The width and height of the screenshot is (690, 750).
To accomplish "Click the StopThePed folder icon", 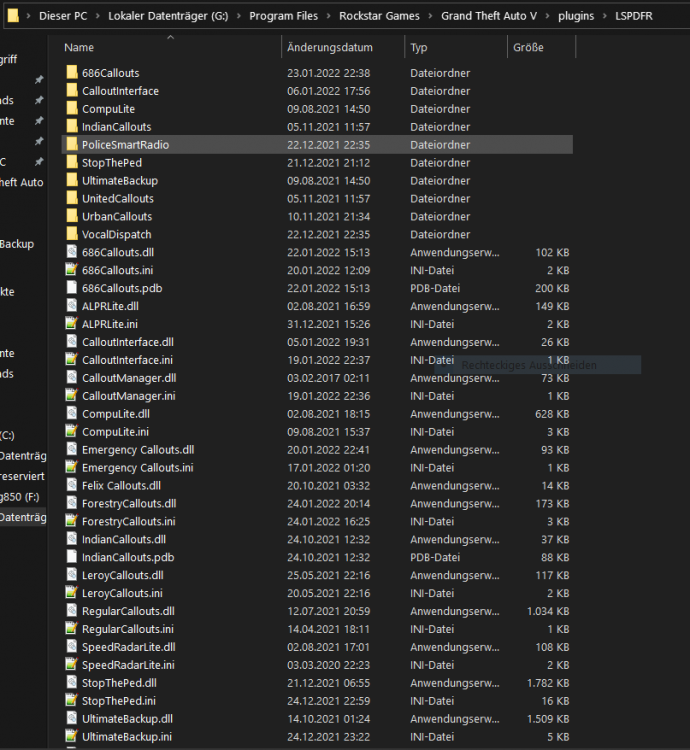I will (x=72, y=163).
